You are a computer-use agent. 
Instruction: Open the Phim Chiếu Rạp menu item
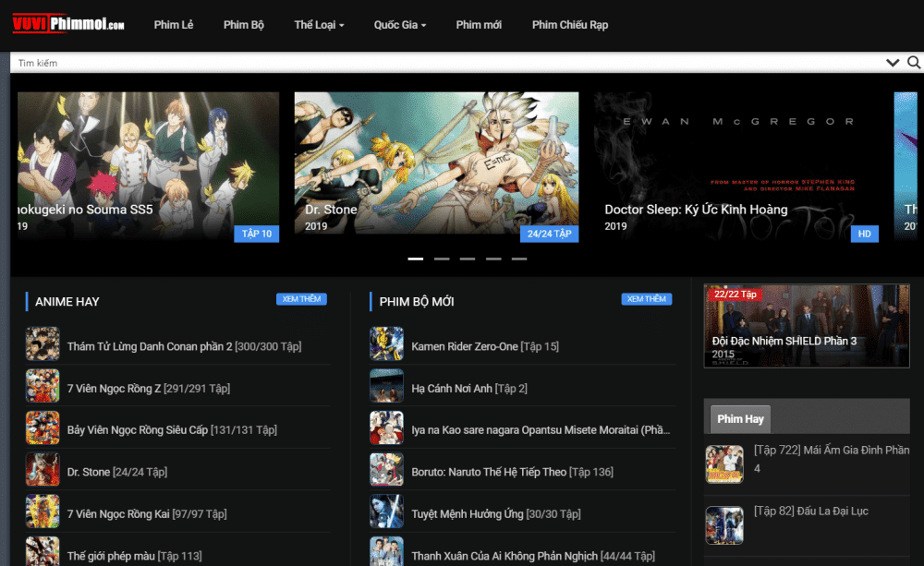pyautogui.click(x=570, y=25)
